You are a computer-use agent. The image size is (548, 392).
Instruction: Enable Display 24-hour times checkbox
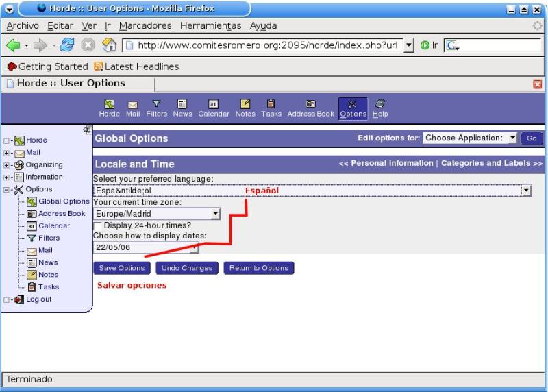98,225
